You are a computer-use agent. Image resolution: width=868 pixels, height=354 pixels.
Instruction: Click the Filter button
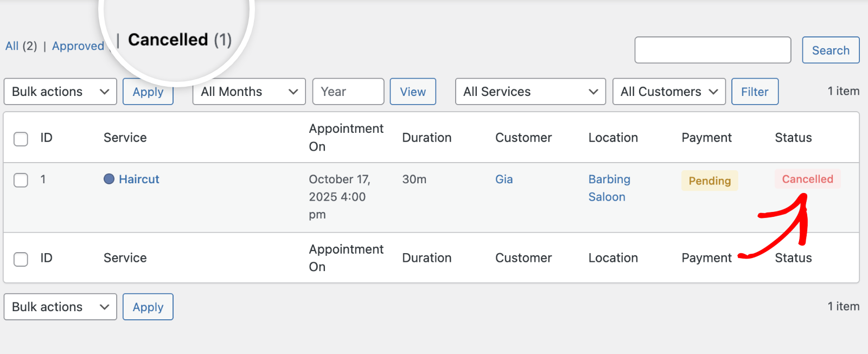point(755,92)
